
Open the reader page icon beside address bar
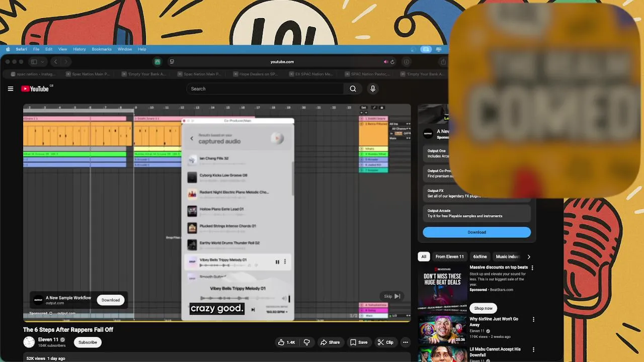172,62
